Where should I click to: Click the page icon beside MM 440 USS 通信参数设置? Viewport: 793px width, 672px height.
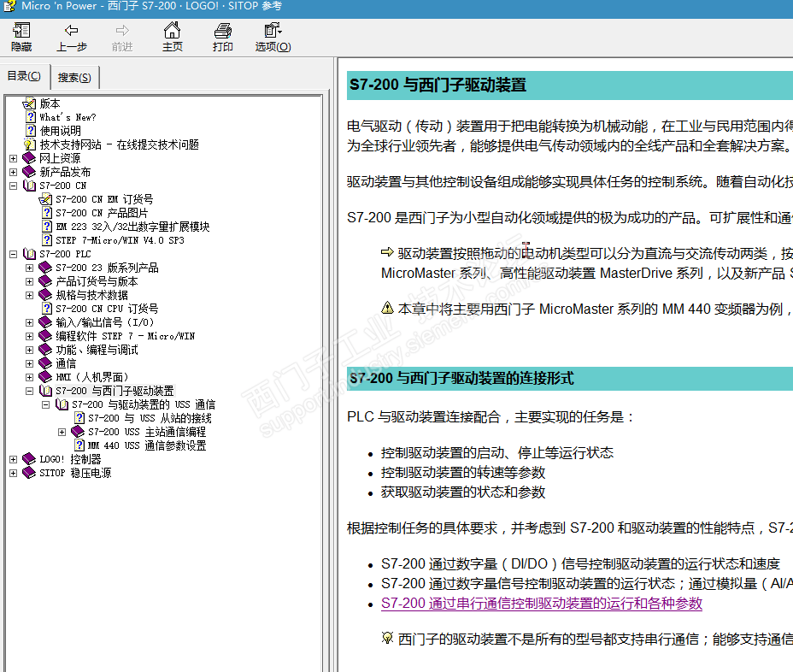click(x=79, y=445)
